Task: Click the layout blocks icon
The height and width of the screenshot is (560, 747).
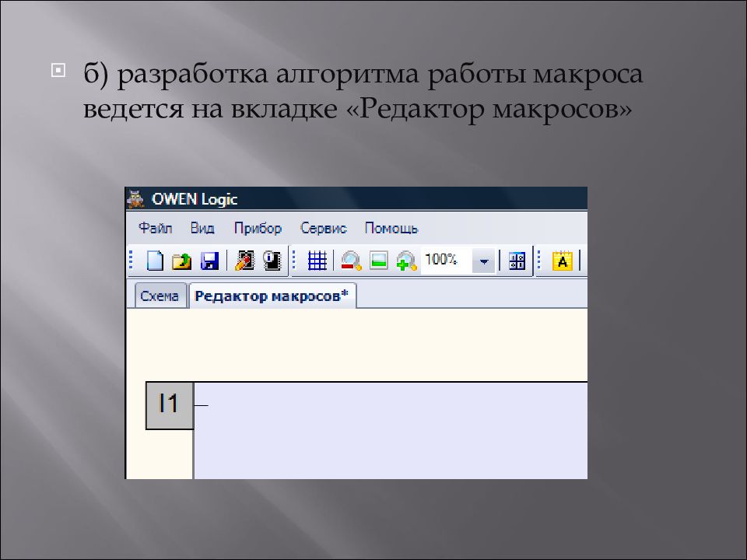Action: point(517,261)
